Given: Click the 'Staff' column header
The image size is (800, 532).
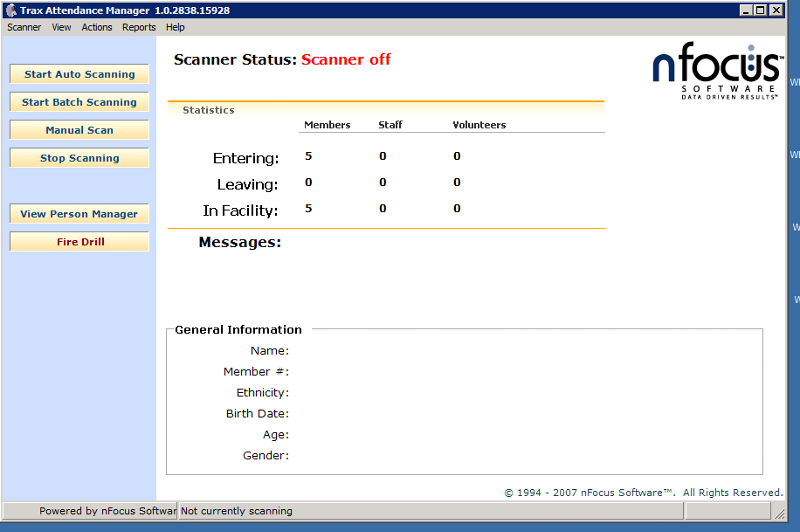Looking at the screenshot, I should (x=390, y=125).
